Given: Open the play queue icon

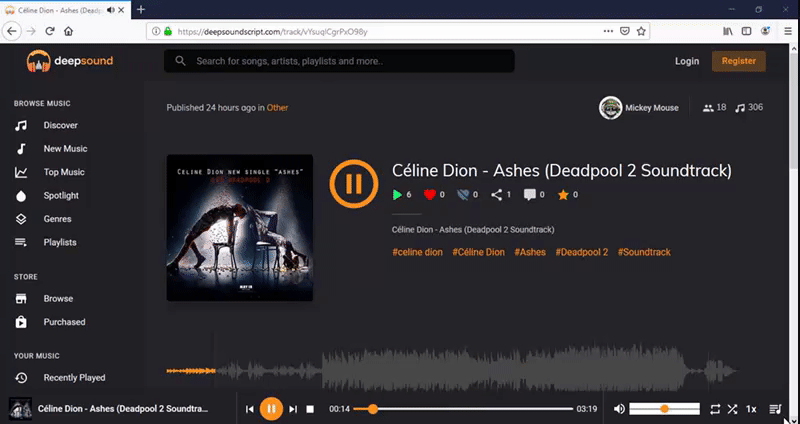Looking at the screenshot, I should [x=775, y=409].
